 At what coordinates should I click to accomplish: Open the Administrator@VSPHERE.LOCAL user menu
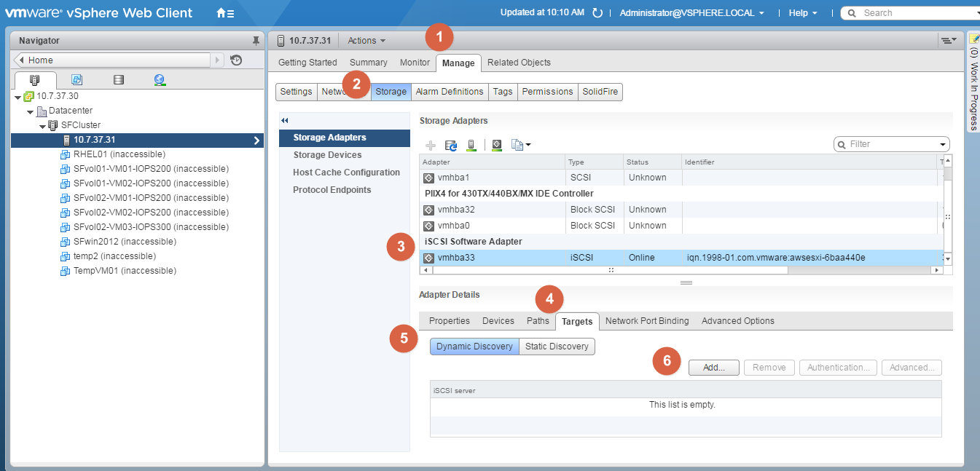(x=691, y=13)
